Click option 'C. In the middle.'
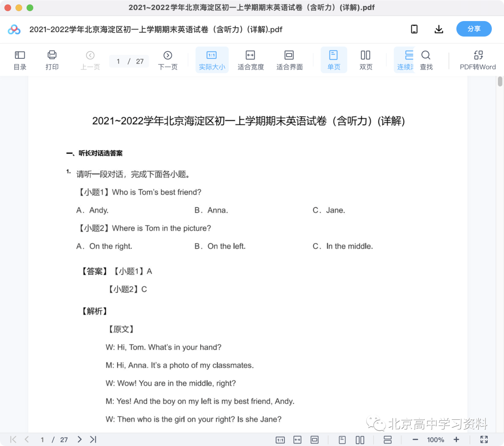The image size is (504, 446). [343, 246]
